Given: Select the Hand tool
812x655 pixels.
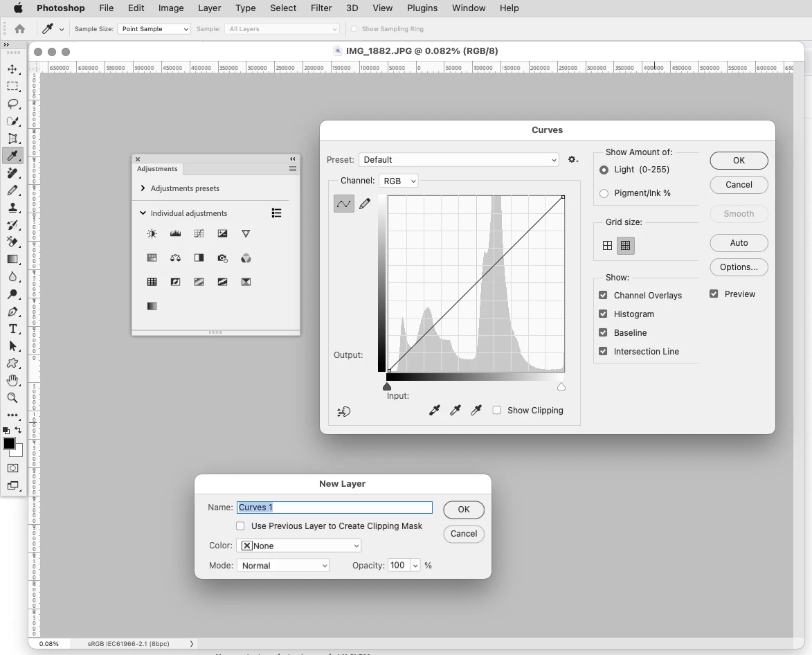Looking at the screenshot, I should tap(12, 381).
